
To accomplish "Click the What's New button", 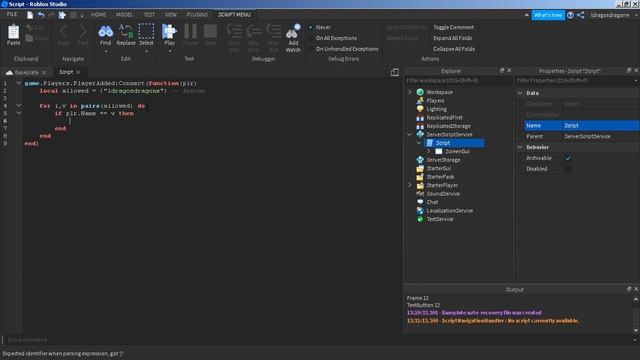I will [x=548, y=15].
